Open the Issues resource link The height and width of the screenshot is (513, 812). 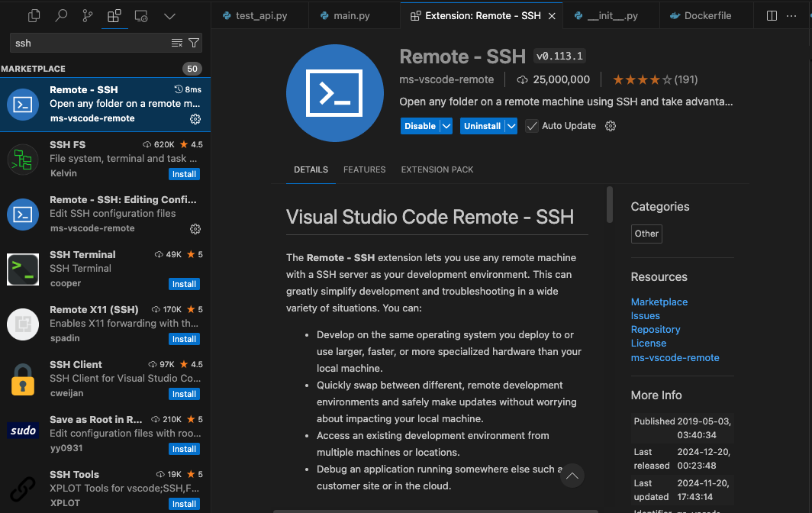click(x=646, y=316)
